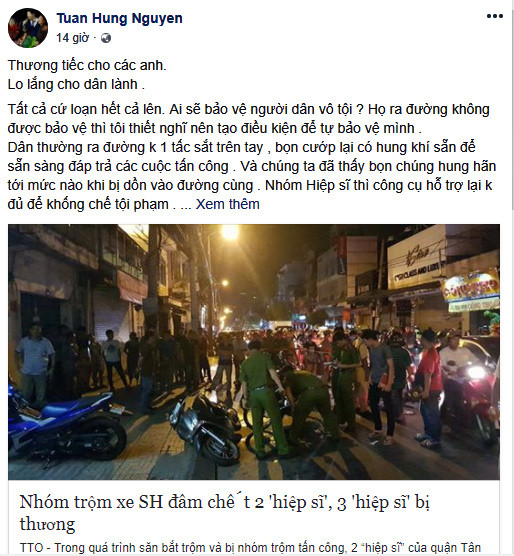The width and height of the screenshot is (514, 556).
Task: Open Tuan Hung Nguyen's round profile picture
Action: pos(28,28)
